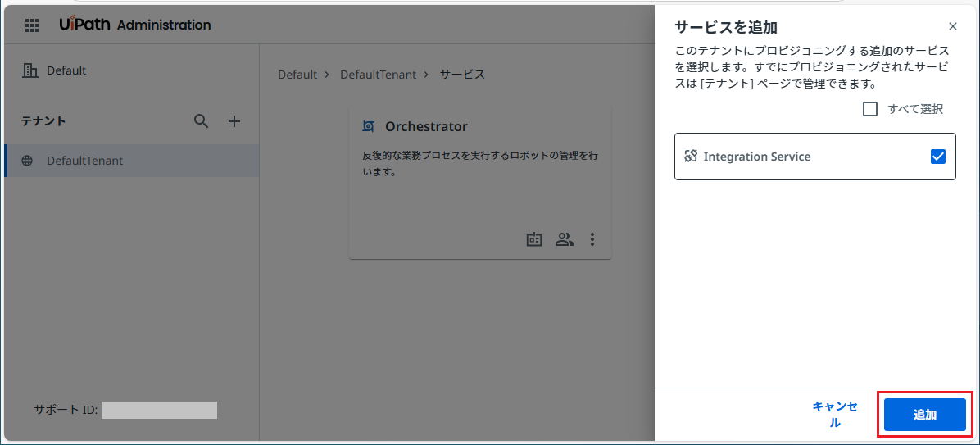This screenshot has width=980, height=445.
Task: Click the UiPath Administration logo
Action: [135, 25]
